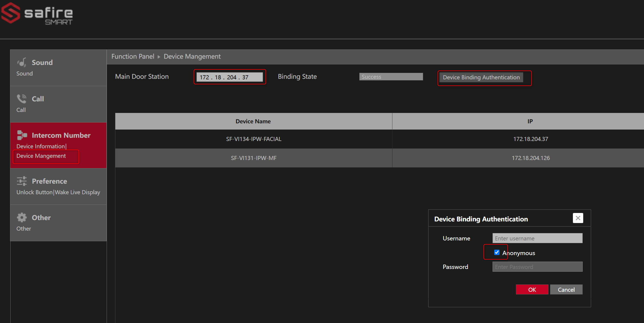The width and height of the screenshot is (644, 323).
Task: Click the Safire Smart logo
Action: (37, 14)
